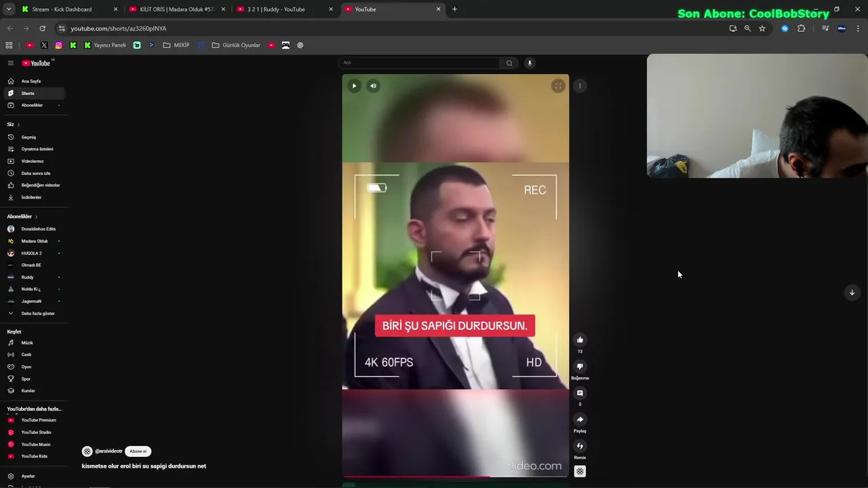Click the YouTube logo
Viewport: 868px width, 488px height.
click(x=36, y=63)
